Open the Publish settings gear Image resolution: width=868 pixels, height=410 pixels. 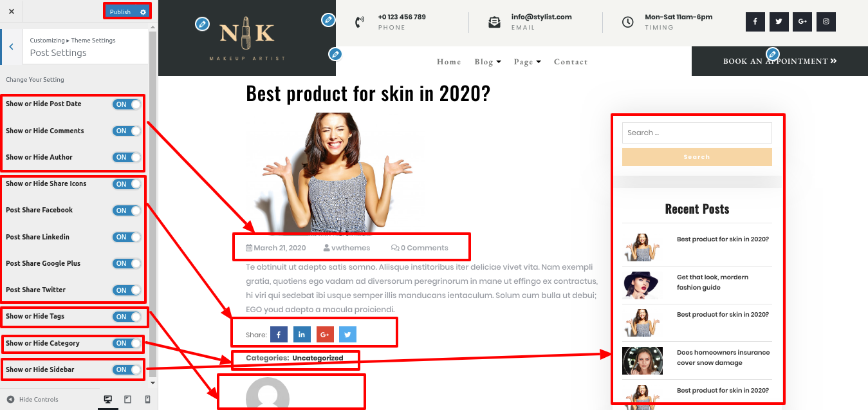(x=143, y=12)
